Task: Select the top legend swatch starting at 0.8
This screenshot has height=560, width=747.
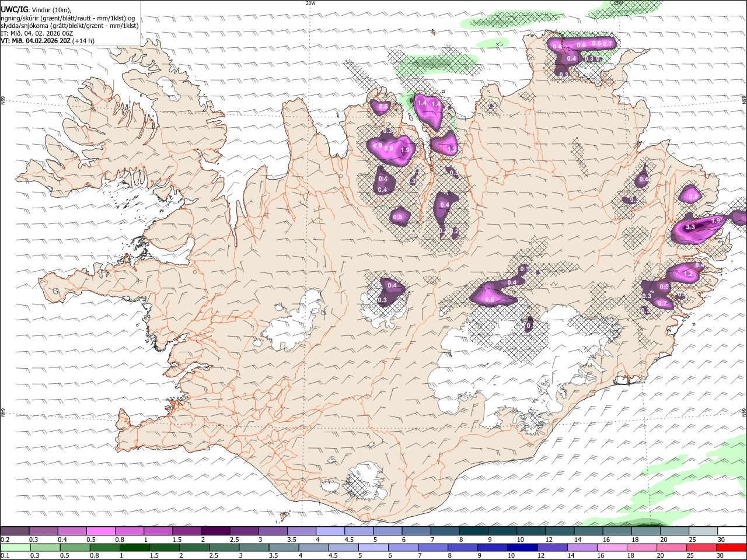Action: click(129, 531)
